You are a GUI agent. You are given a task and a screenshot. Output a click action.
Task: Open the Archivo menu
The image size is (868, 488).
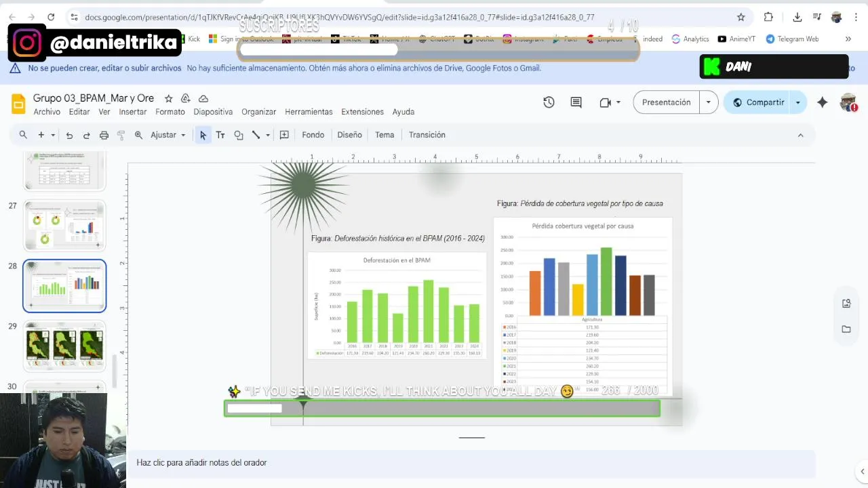click(47, 112)
